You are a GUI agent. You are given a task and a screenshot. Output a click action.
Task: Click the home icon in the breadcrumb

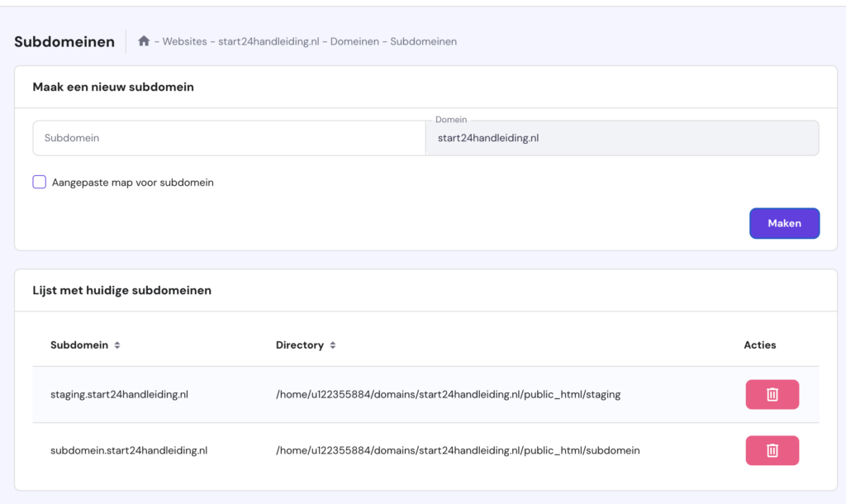click(144, 41)
